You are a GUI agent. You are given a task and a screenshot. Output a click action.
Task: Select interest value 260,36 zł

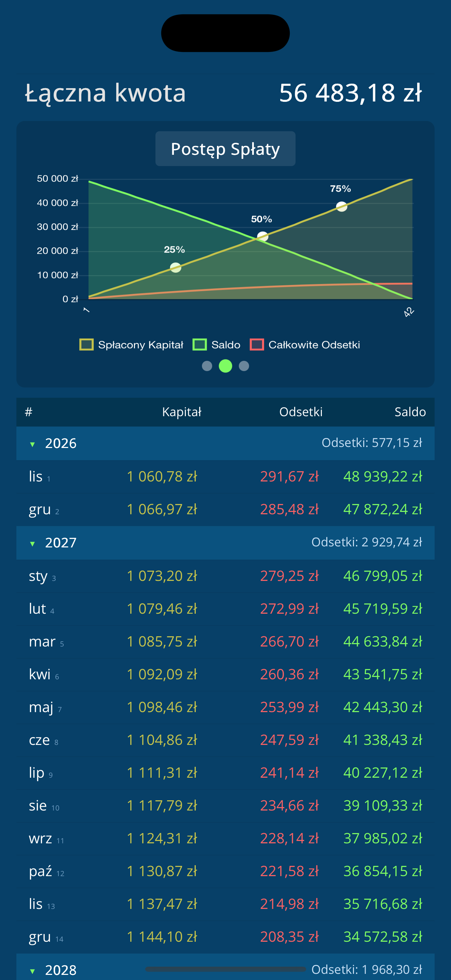(x=289, y=675)
